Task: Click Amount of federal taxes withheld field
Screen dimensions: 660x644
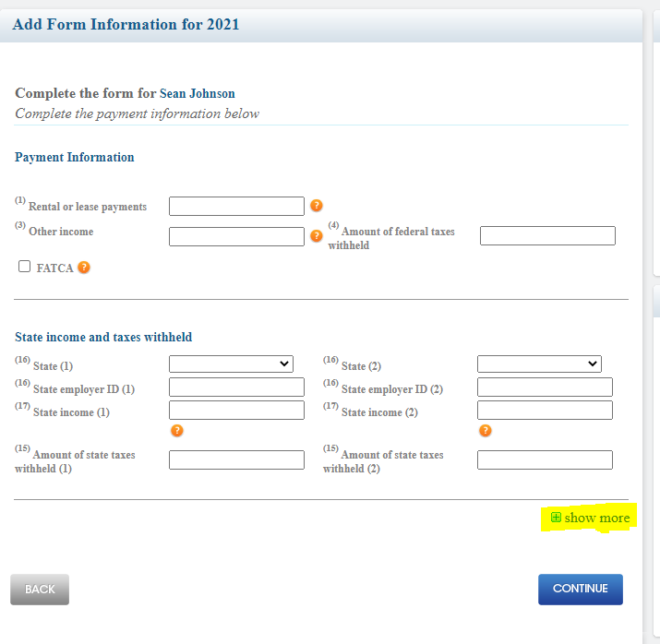Action: (547, 235)
